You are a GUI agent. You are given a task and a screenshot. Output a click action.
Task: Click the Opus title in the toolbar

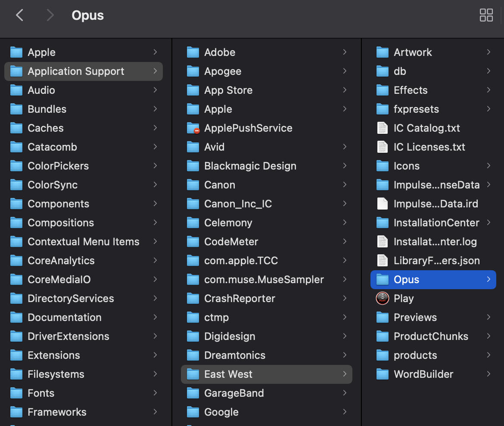coord(87,15)
